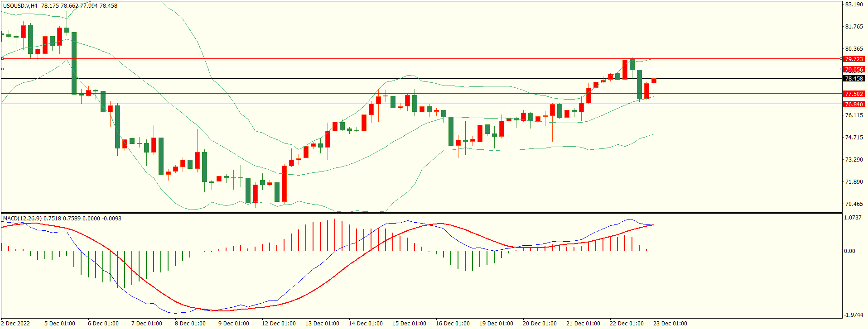Click the 16 Dec 01:00 date label

pyautogui.click(x=453, y=324)
